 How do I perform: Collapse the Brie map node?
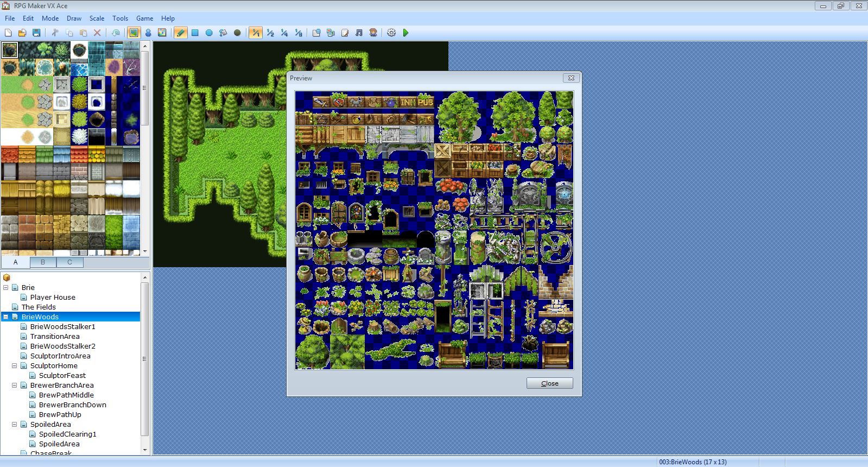pos(6,287)
